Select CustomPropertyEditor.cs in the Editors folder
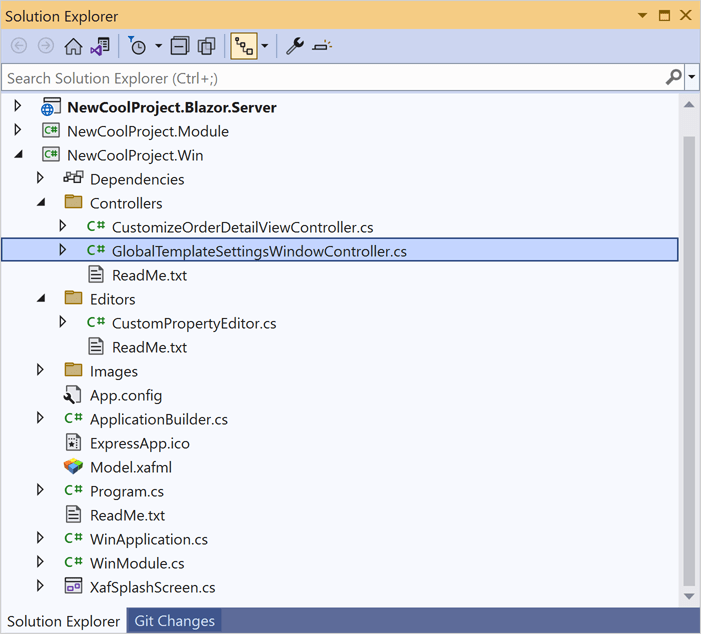Viewport: 701px width, 634px height. pyautogui.click(x=193, y=323)
